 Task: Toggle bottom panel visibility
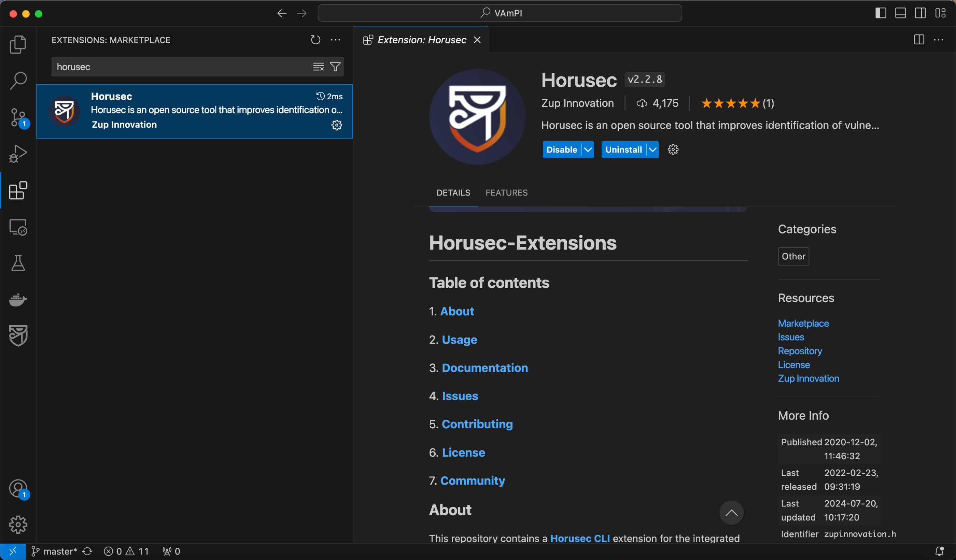[x=901, y=13]
